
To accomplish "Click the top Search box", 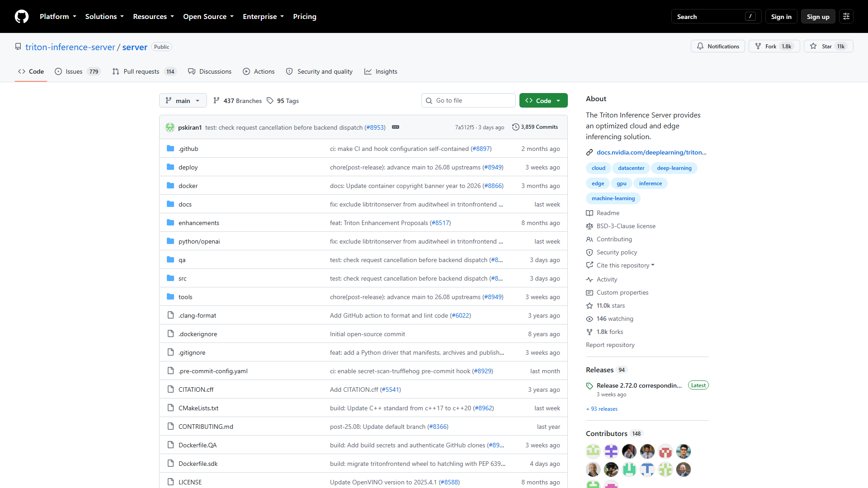I will coord(716,17).
